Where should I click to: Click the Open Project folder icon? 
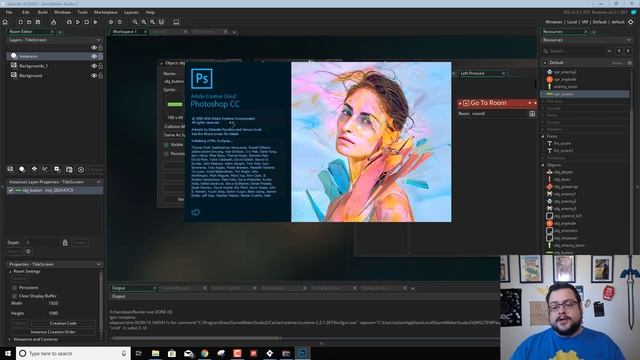point(29,22)
